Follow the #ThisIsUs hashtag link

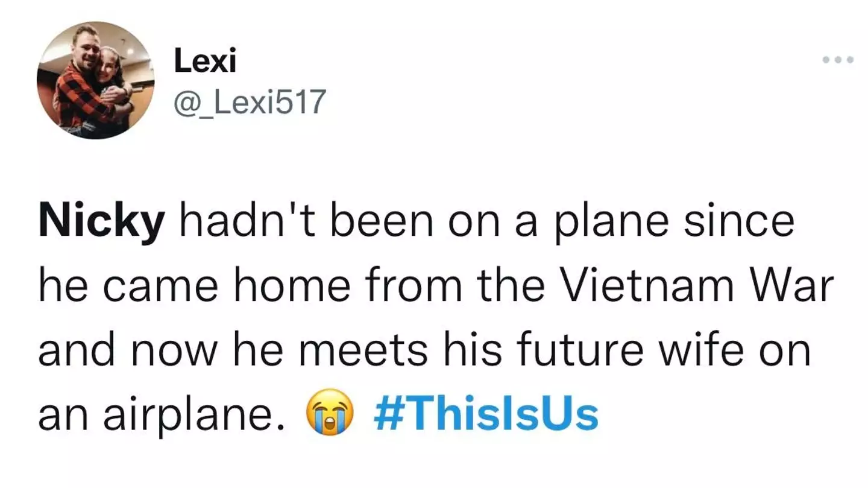point(486,411)
